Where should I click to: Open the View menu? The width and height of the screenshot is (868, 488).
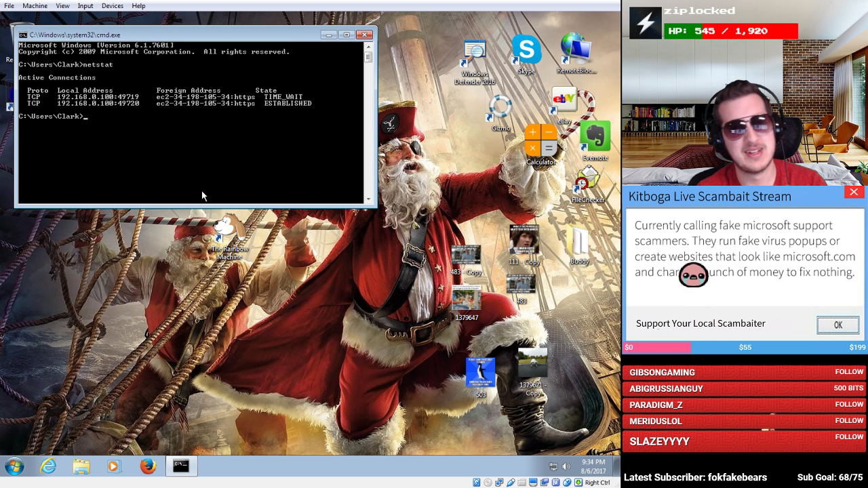click(x=62, y=5)
